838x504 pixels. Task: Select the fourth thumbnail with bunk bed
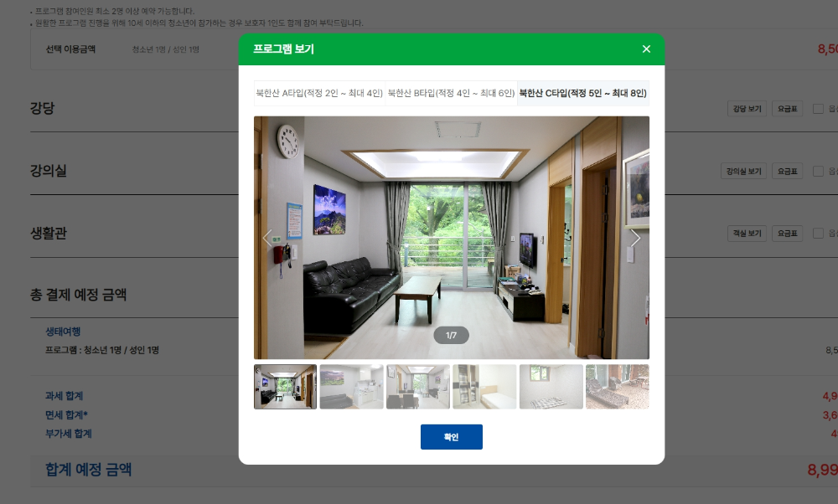(x=484, y=387)
